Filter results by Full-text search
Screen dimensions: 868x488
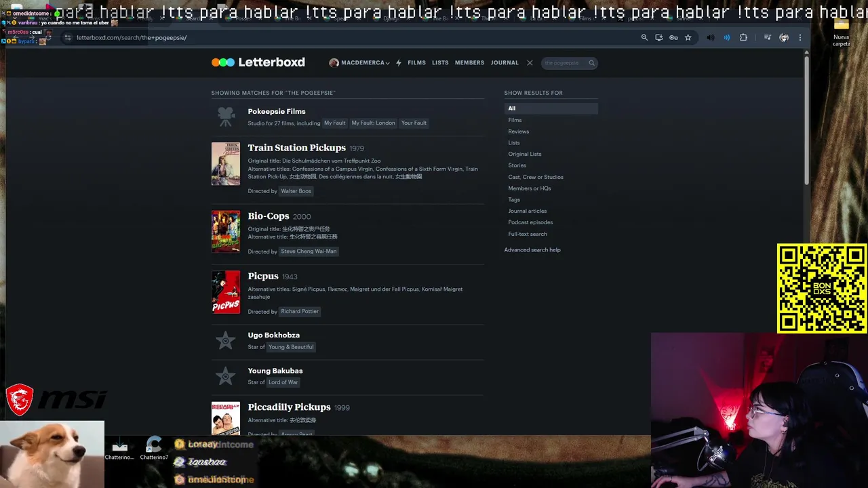528,234
